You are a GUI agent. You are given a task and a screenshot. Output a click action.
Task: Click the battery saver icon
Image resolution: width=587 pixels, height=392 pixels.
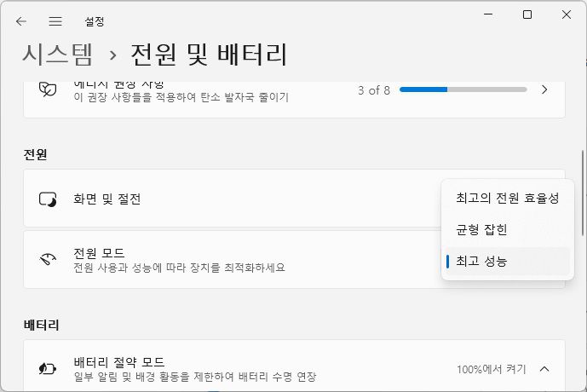(x=48, y=369)
